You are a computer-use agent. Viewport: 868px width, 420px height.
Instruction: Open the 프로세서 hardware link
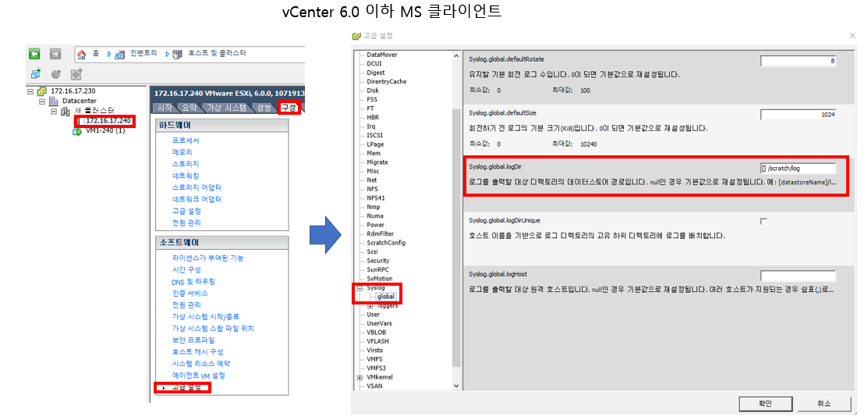tap(186, 141)
